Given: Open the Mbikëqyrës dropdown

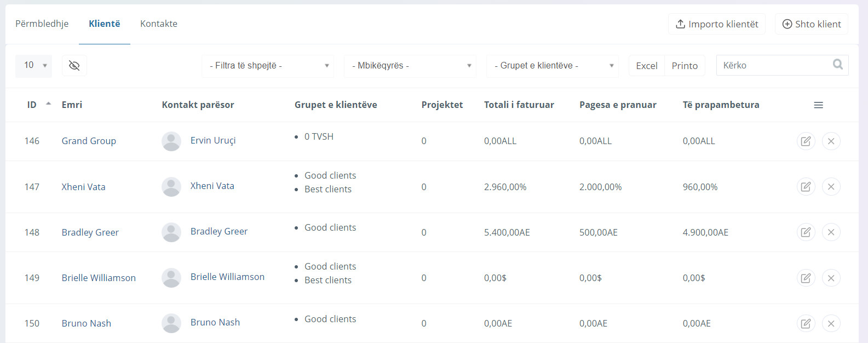Looking at the screenshot, I should pyautogui.click(x=410, y=66).
